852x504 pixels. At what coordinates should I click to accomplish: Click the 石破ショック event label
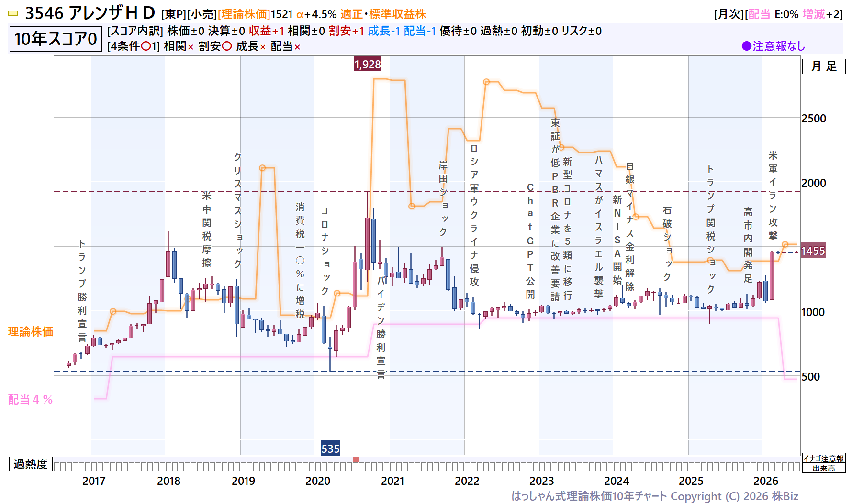click(x=667, y=243)
